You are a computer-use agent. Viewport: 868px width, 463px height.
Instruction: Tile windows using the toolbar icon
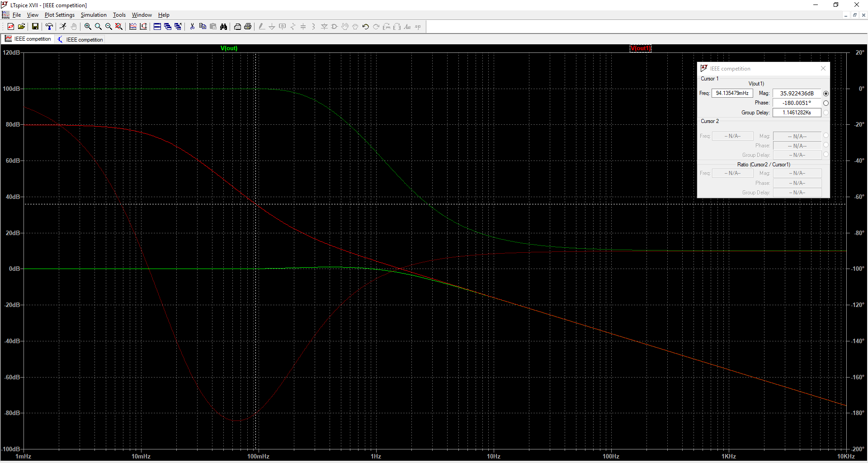[x=157, y=27]
